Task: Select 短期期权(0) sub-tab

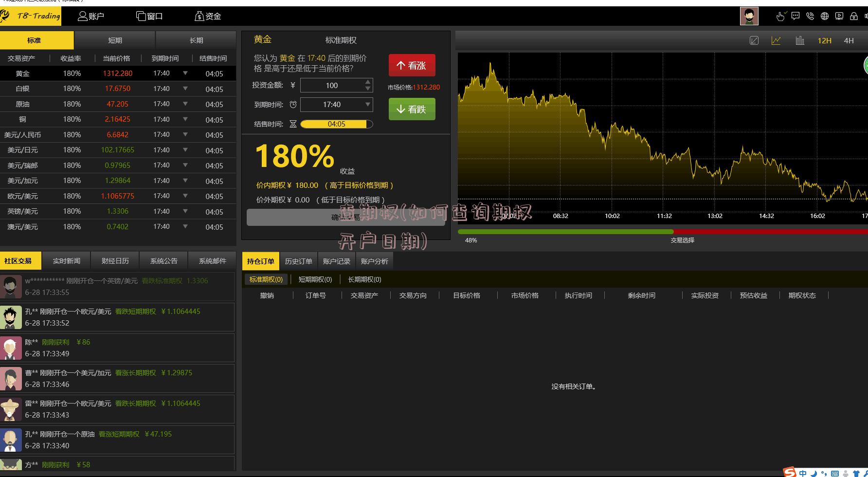Action: point(315,279)
